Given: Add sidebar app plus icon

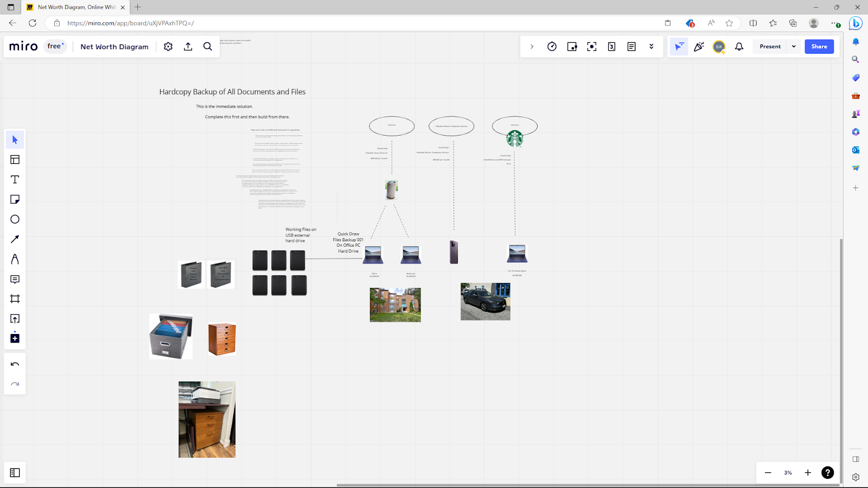Looking at the screenshot, I should coord(856,188).
